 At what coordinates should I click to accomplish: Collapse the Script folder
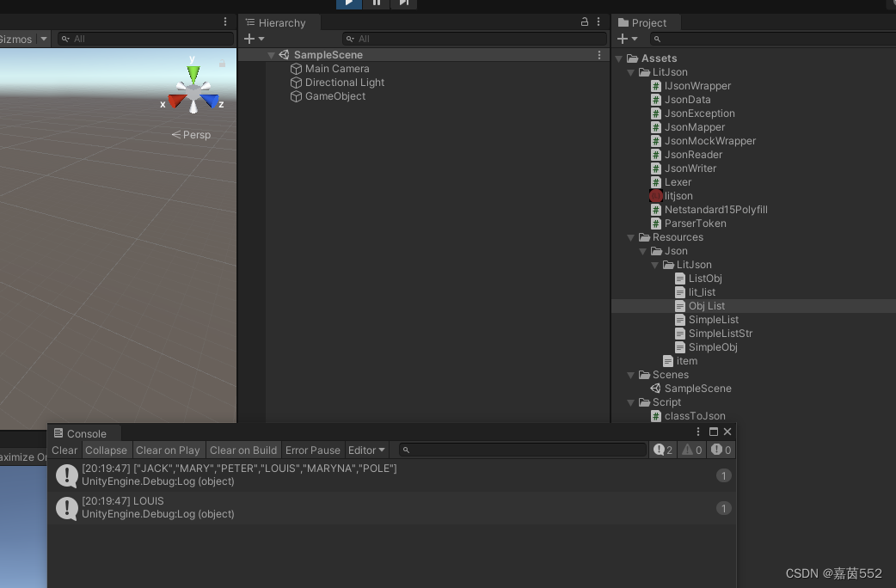631,403
